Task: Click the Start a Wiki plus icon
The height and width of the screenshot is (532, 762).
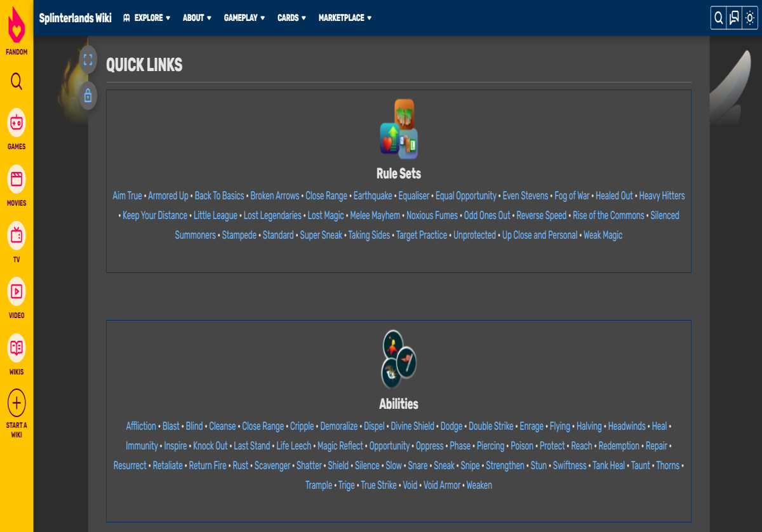Action: [17, 402]
